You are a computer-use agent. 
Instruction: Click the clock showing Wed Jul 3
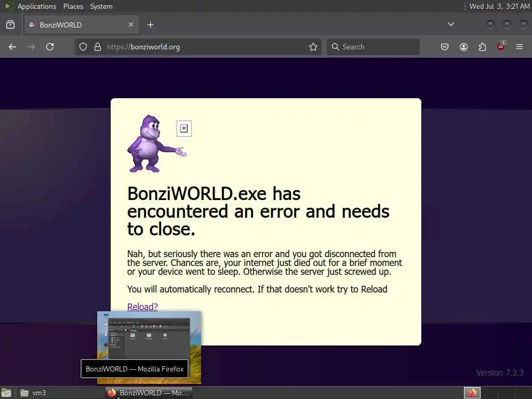click(x=499, y=6)
